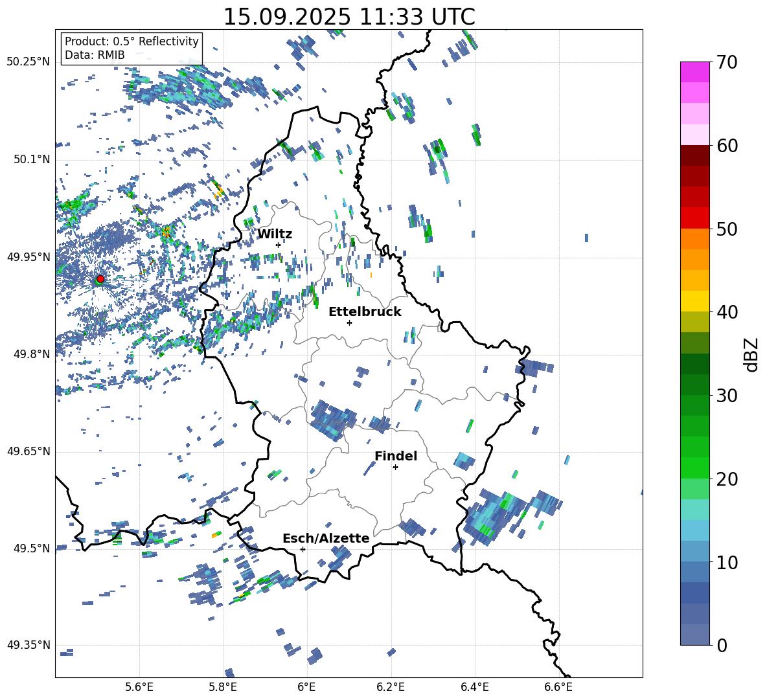Image resolution: width=767 pixels, height=700 pixels.
Task: Click the Ettelbruck station cross marker
Action: [x=349, y=322]
